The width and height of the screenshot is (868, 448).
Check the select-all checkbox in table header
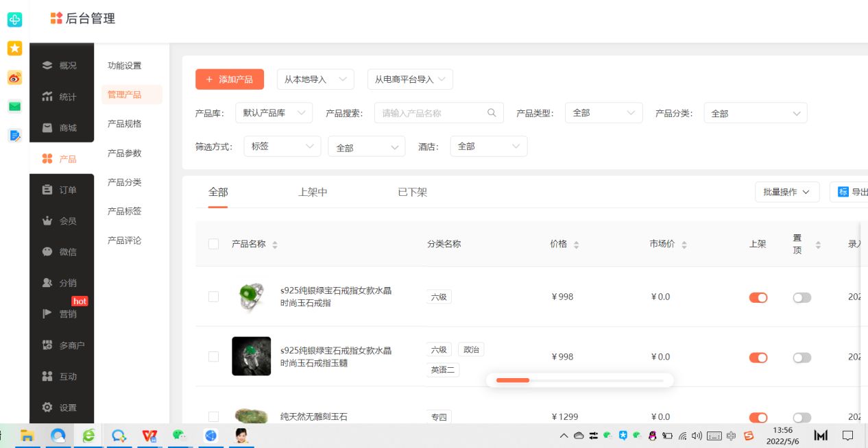213,243
